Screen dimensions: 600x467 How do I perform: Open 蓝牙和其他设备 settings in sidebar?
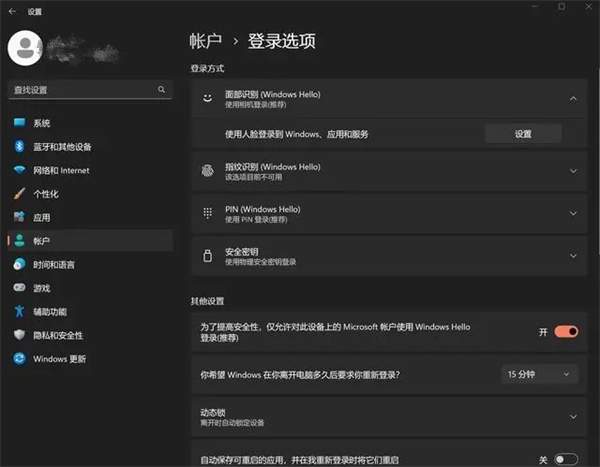(61, 146)
